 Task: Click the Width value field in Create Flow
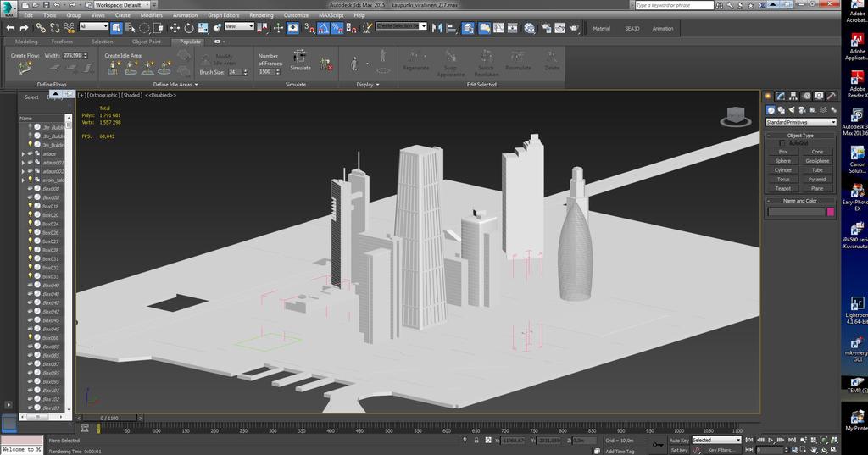pyautogui.click(x=73, y=55)
